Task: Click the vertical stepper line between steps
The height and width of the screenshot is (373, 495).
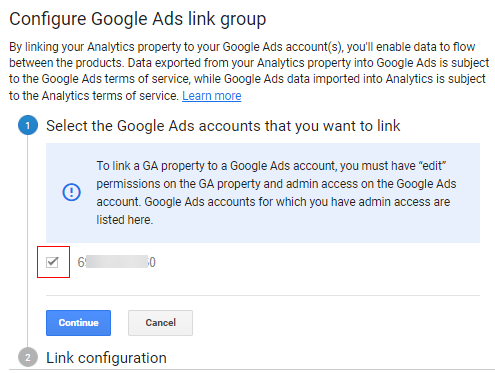Action: [28, 241]
